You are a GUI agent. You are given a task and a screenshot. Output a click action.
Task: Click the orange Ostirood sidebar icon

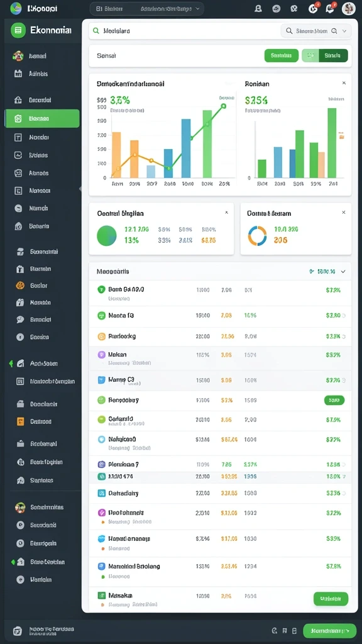(20, 421)
